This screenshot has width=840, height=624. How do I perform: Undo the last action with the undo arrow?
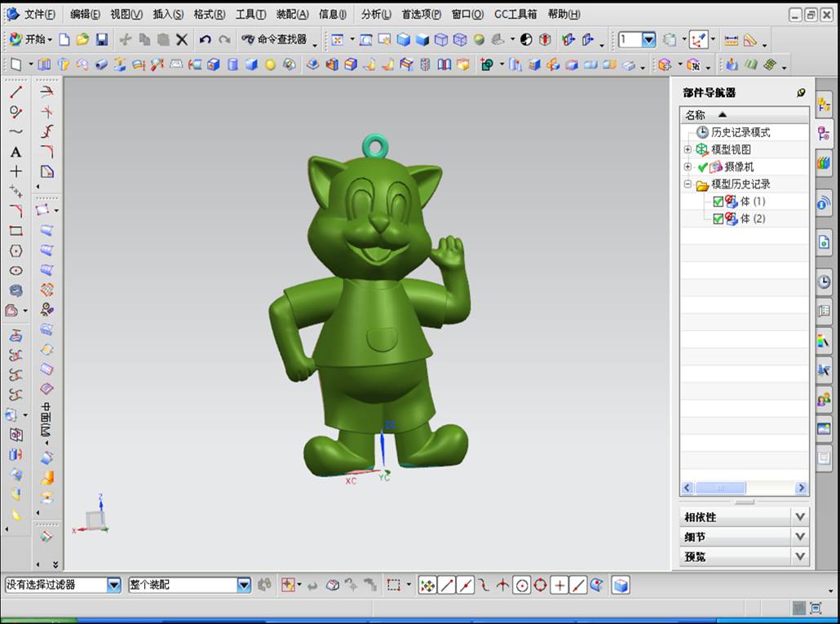click(205, 39)
